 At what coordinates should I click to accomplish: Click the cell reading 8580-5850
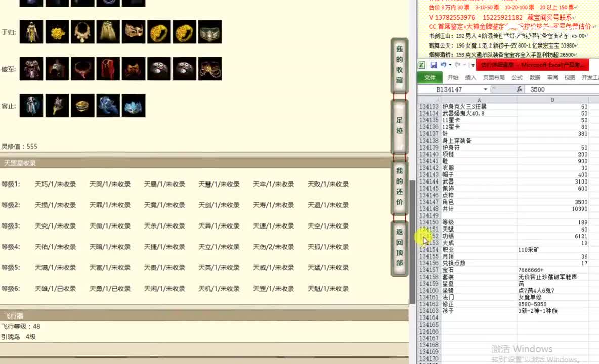[552, 304]
